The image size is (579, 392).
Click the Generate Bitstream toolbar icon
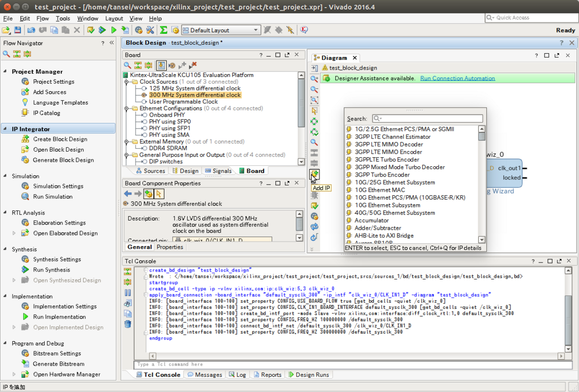125,31
